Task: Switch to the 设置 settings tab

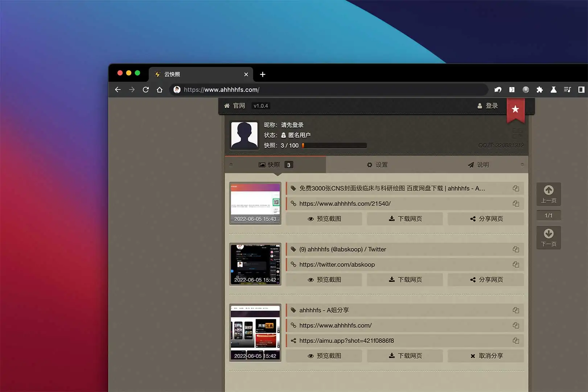Action: coord(377,165)
